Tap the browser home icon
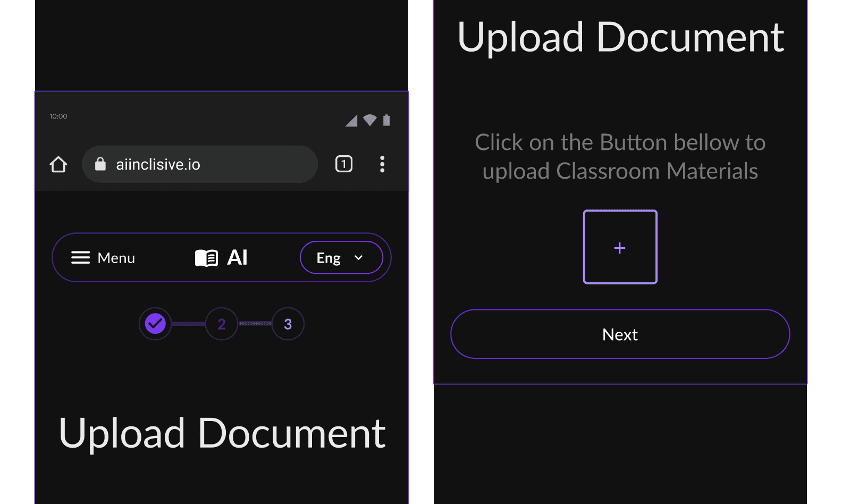The height and width of the screenshot is (504, 842). 58,164
